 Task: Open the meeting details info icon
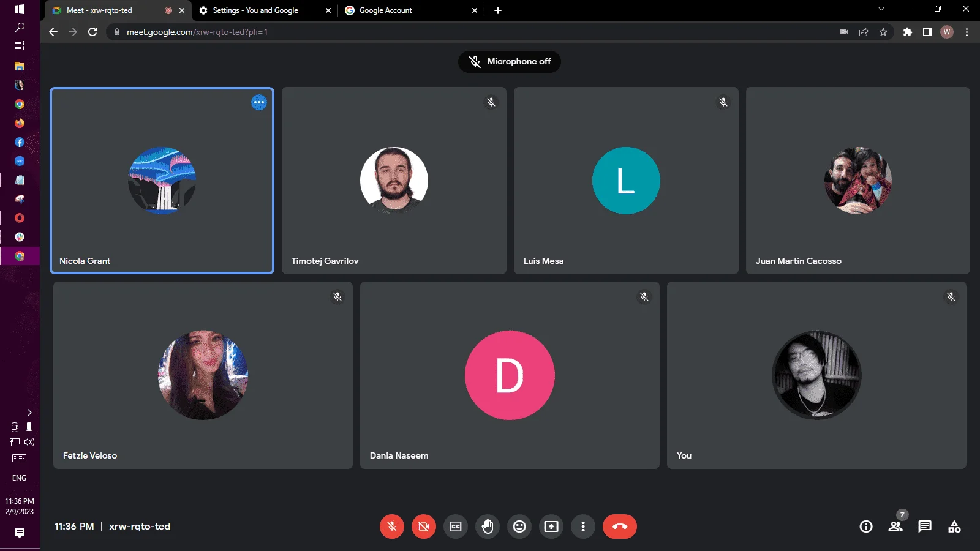click(866, 527)
